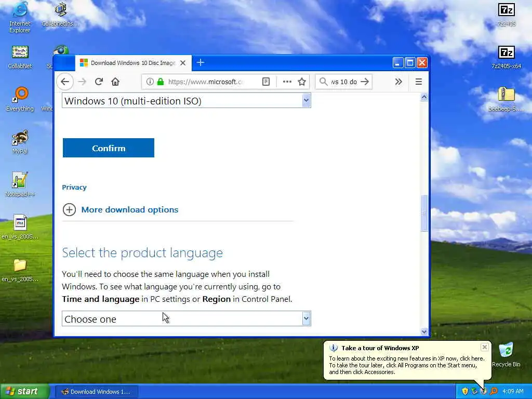Select the en_vs_2005 folder icon
This screenshot has width=532, height=399.
click(x=20, y=270)
